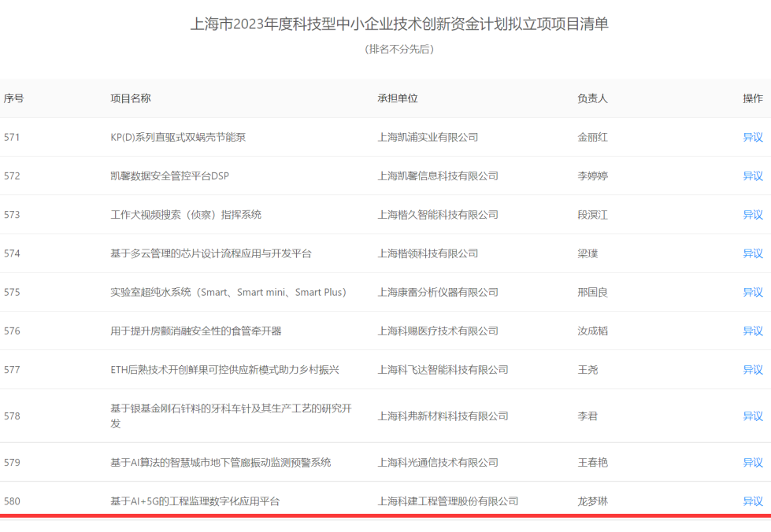This screenshot has width=771, height=532.
Task: Click company '上海凯浦实业有限公司'
Action: [428, 137]
